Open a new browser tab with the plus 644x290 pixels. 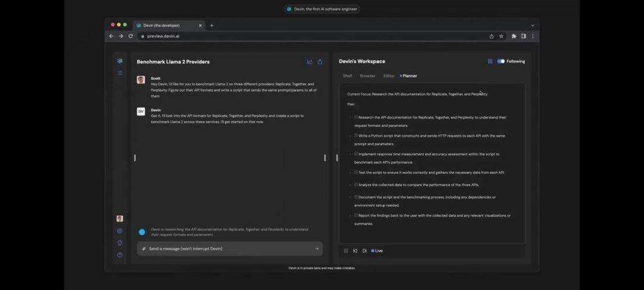click(x=211, y=26)
